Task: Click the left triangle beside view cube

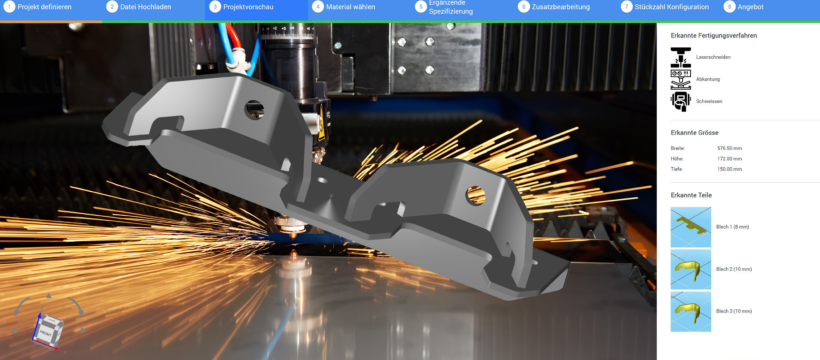Action: pos(15,330)
